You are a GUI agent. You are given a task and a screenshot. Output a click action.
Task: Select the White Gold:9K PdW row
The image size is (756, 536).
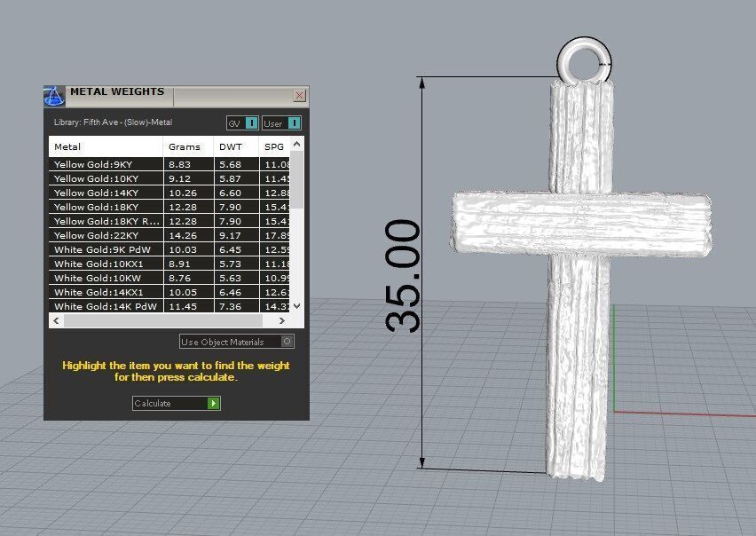tap(169, 249)
